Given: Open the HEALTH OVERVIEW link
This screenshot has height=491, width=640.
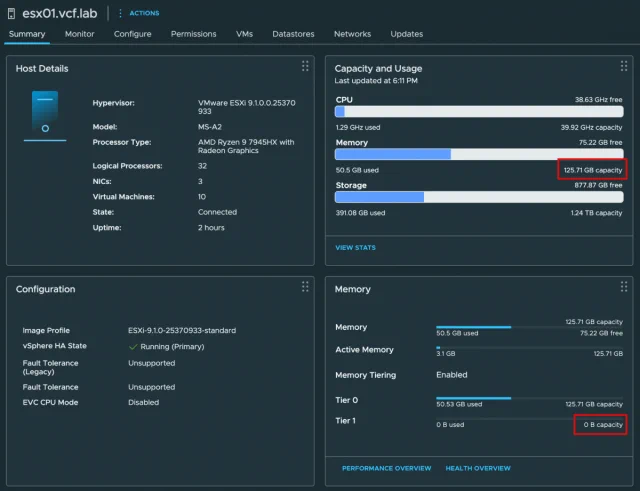Looking at the screenshot, I should coord(478,468).
